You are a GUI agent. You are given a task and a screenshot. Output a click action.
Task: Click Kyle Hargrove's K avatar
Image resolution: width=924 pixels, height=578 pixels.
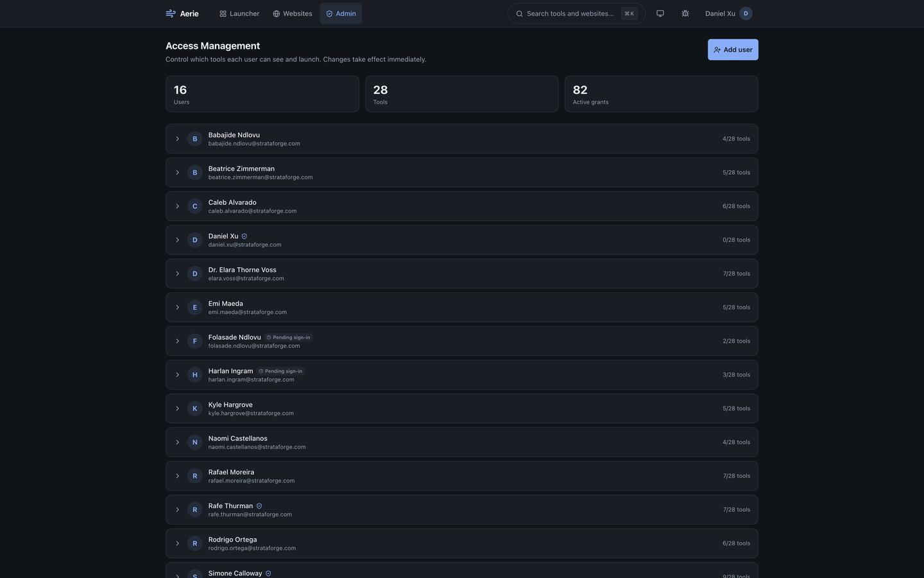[x=195, y=408]
